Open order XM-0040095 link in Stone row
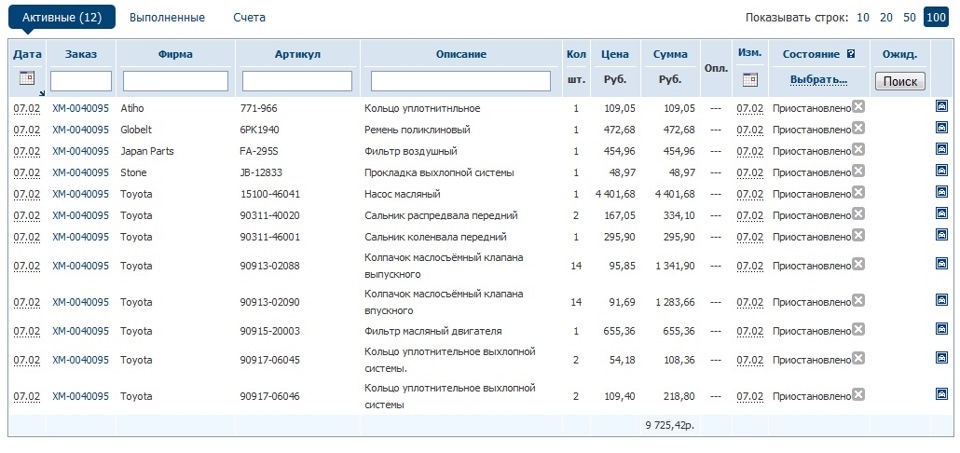This screenshot has height=453, width=960. pyautogui.click(x=81, y=173)
